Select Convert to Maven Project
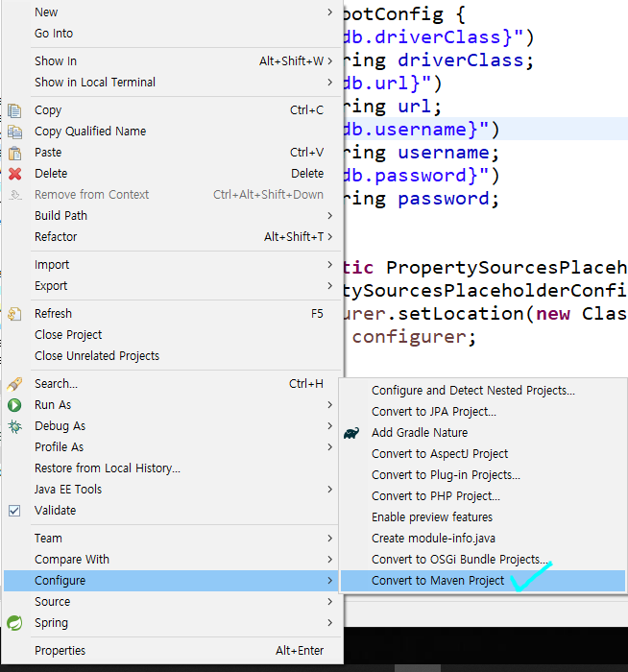The width and height of the screenshot is (628, 672). point(483,581)
